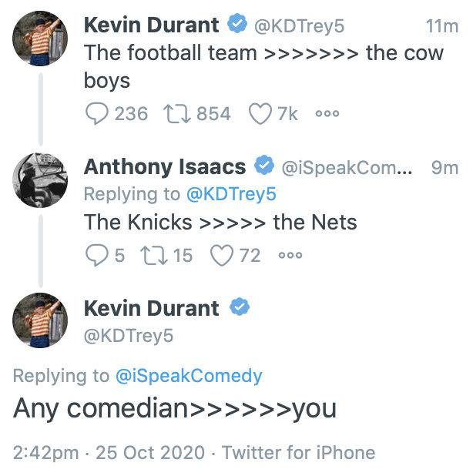Viewport: 473px width, 476px height.
Task: Reply to Anthony Isaacs' Knicks tweet
Action: [96, 255]
